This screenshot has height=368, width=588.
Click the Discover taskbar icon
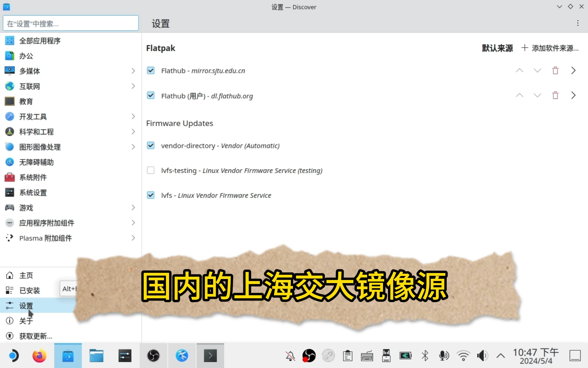[x=68, y=356]
